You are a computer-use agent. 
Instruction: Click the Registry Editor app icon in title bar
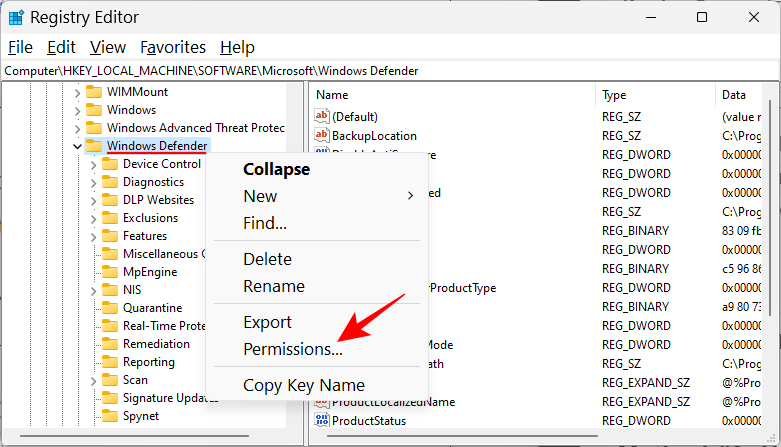16,17
